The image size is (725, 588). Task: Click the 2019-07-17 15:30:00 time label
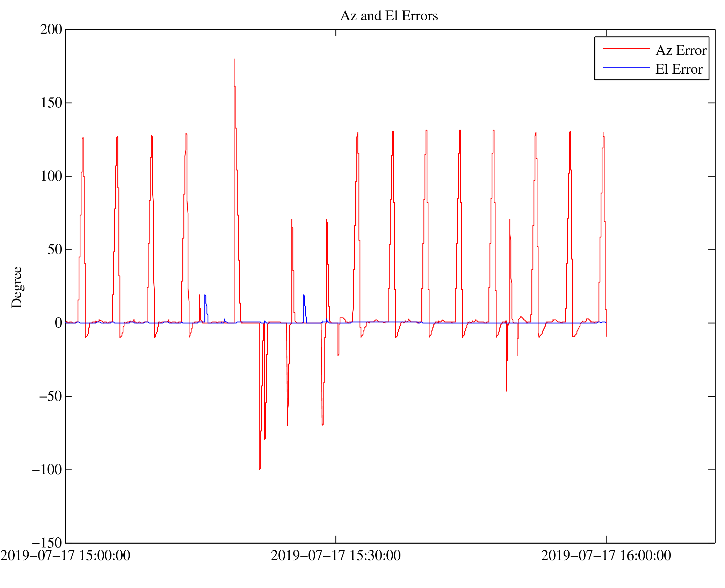[335, 556]
